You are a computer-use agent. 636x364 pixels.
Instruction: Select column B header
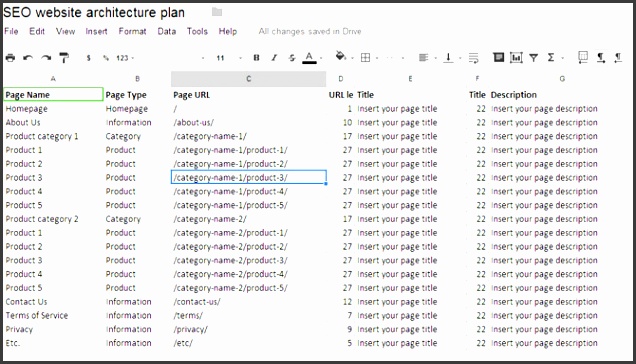(138, 79)
